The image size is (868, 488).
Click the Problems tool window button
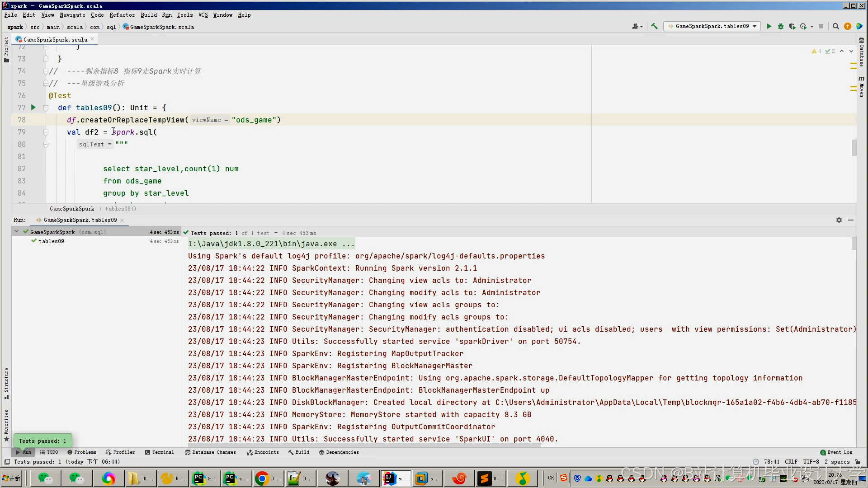point(82,452)
